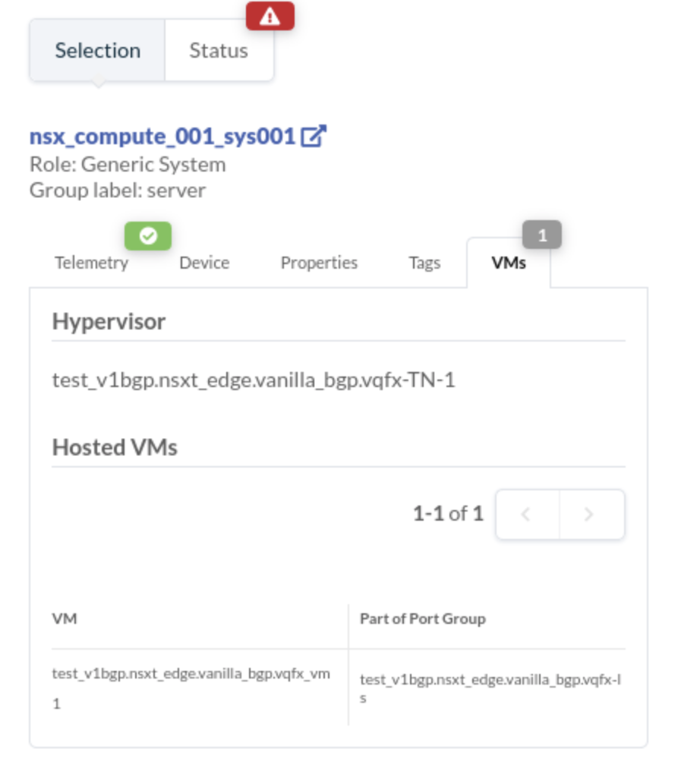The image size is (700, 762).
Task: Go to previous page of hosted VMs
Action: [527, 515]
